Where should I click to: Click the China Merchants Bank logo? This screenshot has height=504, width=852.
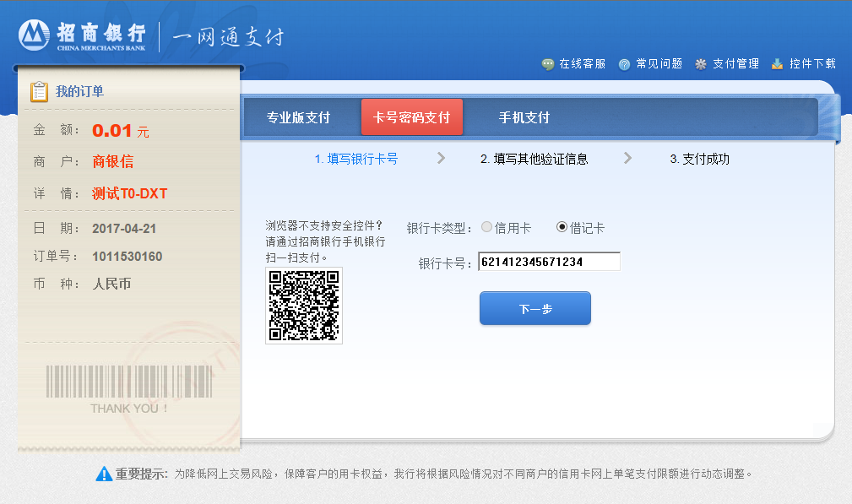click(x=83, y=35)
